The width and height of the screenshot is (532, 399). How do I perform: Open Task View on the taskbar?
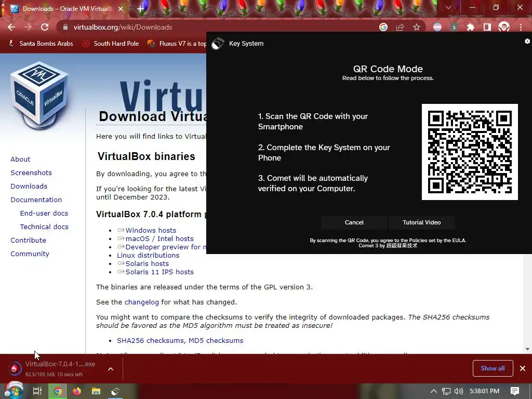point(37,391)
